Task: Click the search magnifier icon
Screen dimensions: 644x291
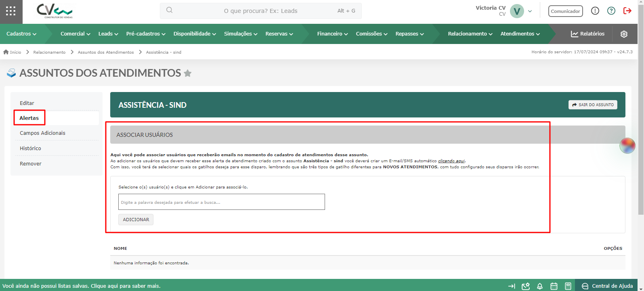Action: coord(170,10)
